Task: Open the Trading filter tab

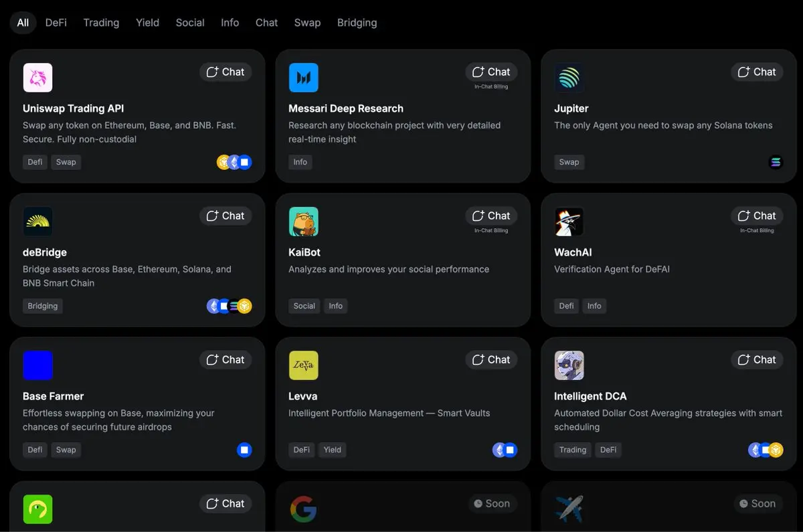Action: click(x=101, y=22)
